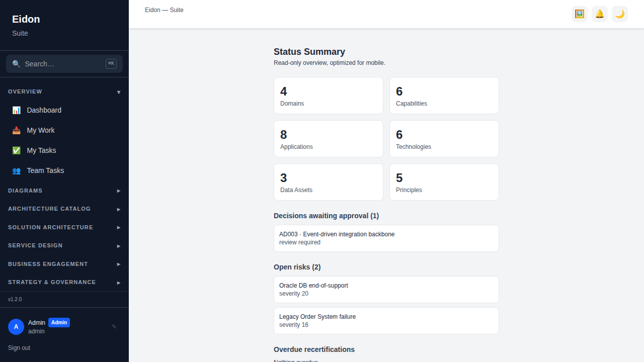Open the Capabilities count card

point(444,96)
